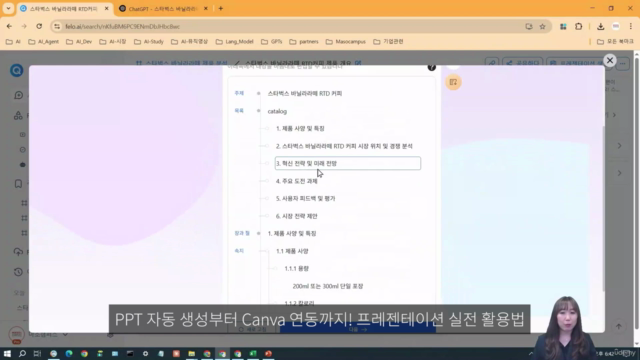
Task: Click the install app icon in address bar
Action: coord(529,27)
